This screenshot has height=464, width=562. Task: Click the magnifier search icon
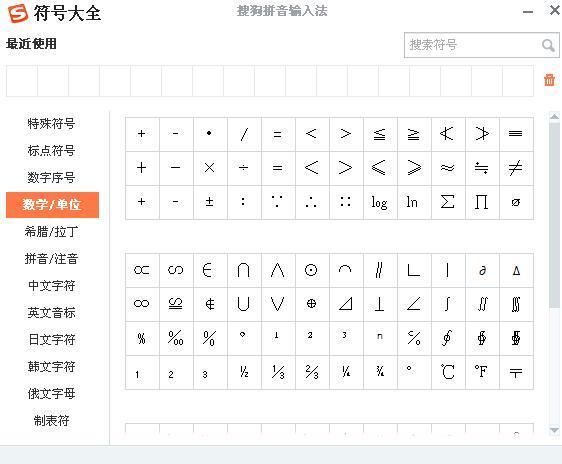[x=548, y=46]
